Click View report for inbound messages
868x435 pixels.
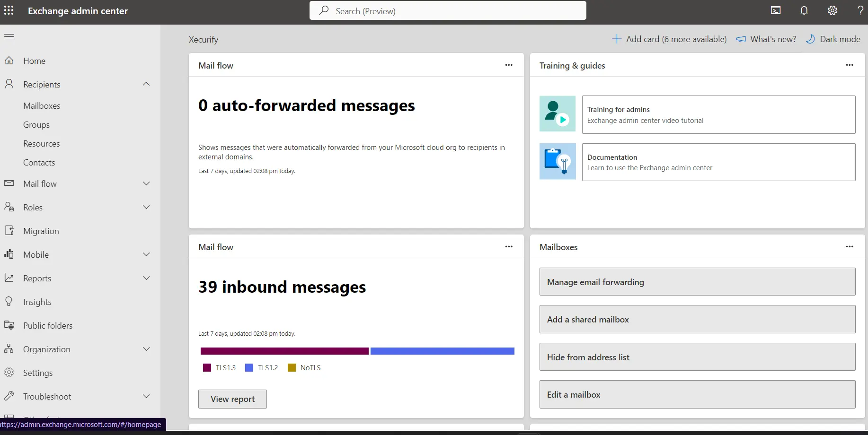232,399
